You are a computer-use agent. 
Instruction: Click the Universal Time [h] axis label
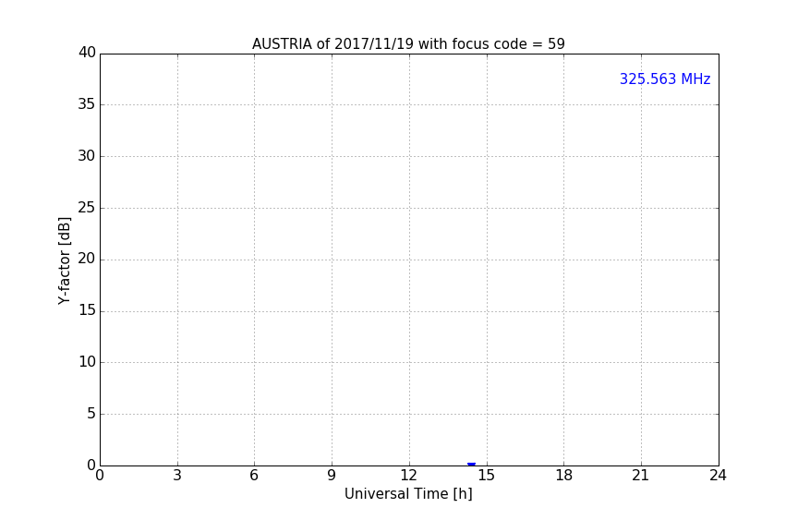pos(408,493)
